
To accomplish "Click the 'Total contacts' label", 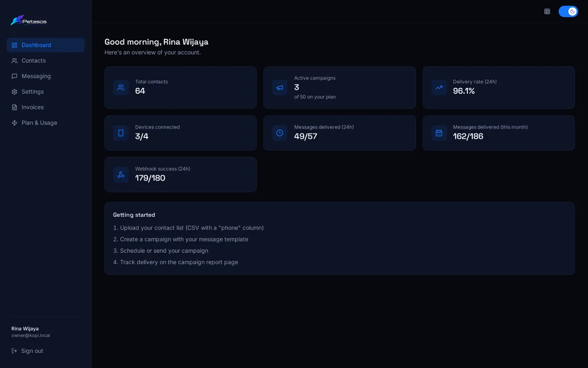I will (x=151, y=82).
